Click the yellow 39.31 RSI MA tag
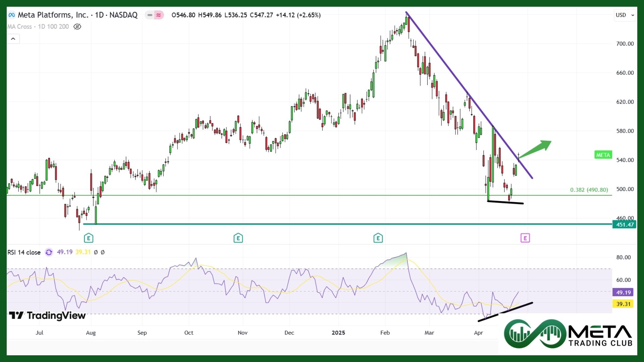 point(623,304)
